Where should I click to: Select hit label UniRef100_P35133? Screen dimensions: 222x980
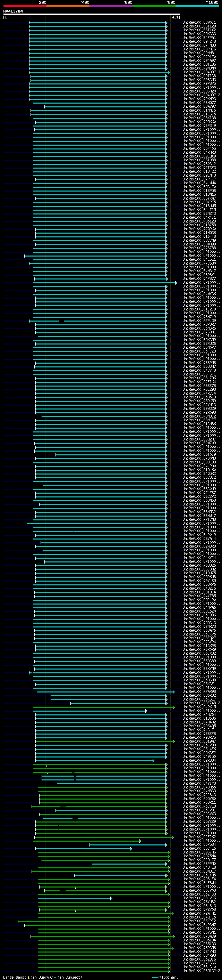(199, 944)
